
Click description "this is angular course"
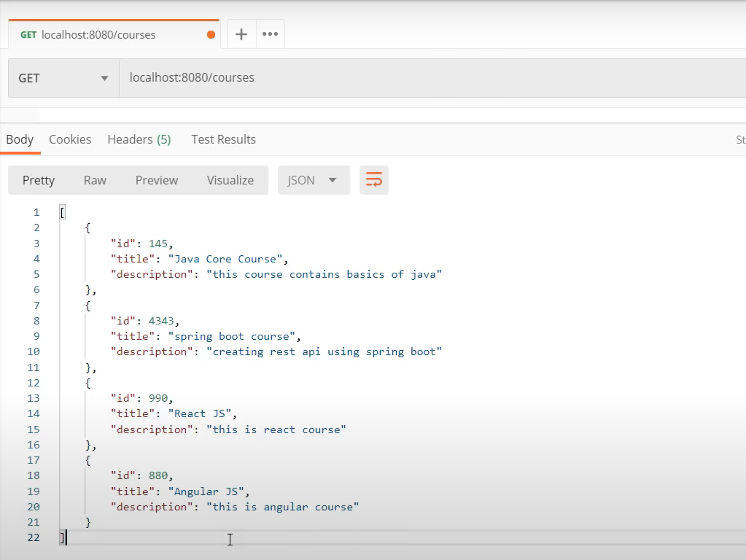(x=283, y=507)
